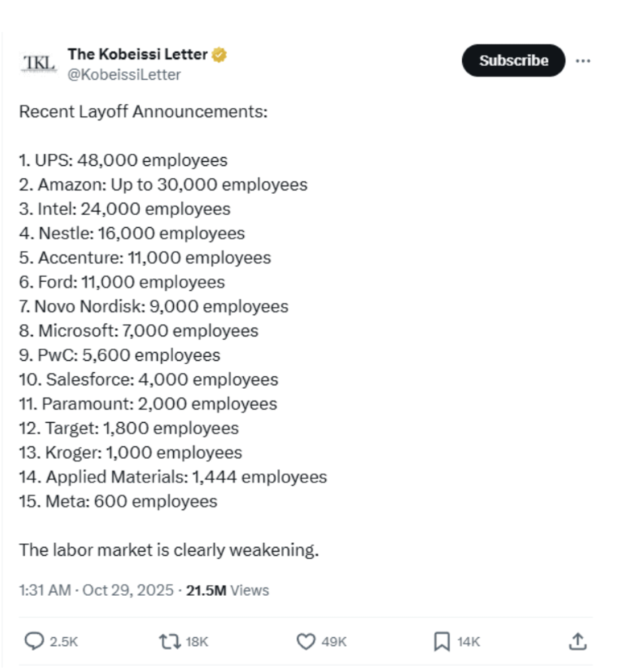Click the Recent Layoff Announcements heading text
Viewport: 644px width, 671px height.
click(x=143, y=112)
